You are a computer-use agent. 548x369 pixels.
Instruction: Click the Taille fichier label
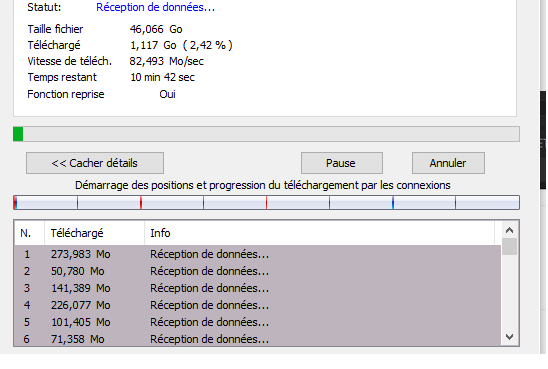pos(55,29)
